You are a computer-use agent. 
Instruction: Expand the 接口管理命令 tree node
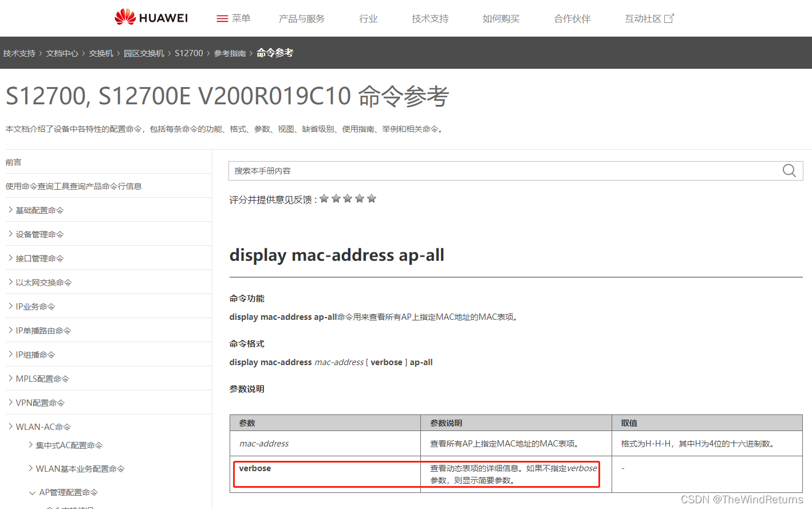pyautogui.click(x=11, y=258)
